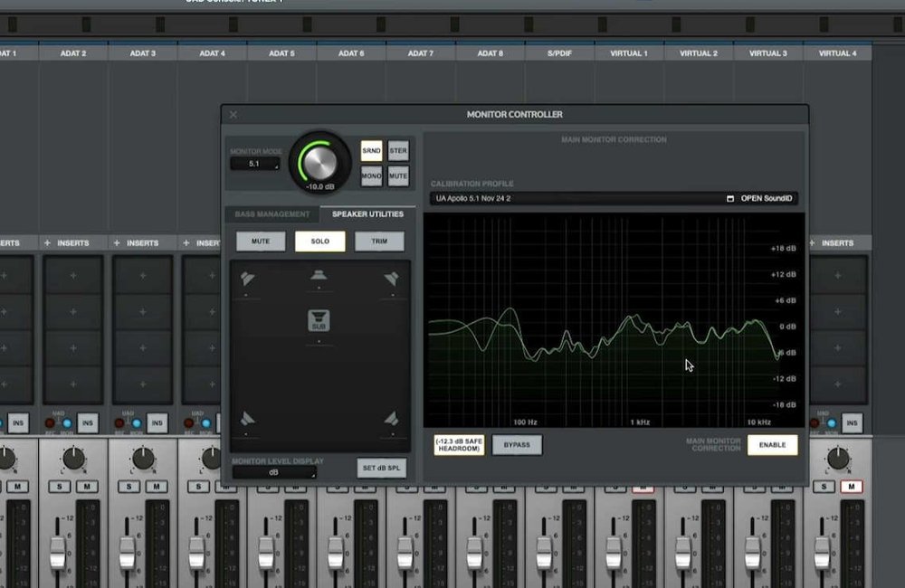This screenshot has height=588, width=905.
Task: Click the SET dB SPL button
Action: coord(383,468)
